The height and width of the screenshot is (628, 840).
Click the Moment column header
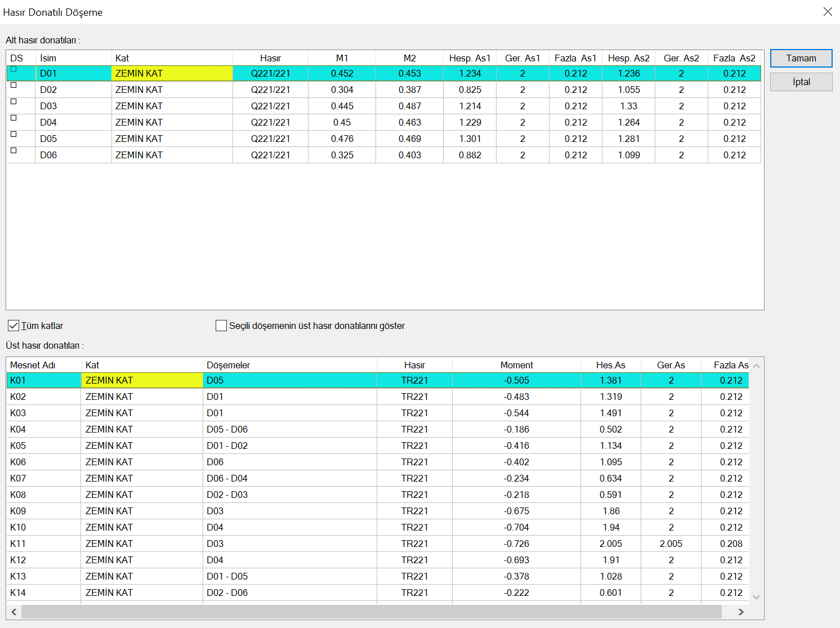tap(516, 365)
